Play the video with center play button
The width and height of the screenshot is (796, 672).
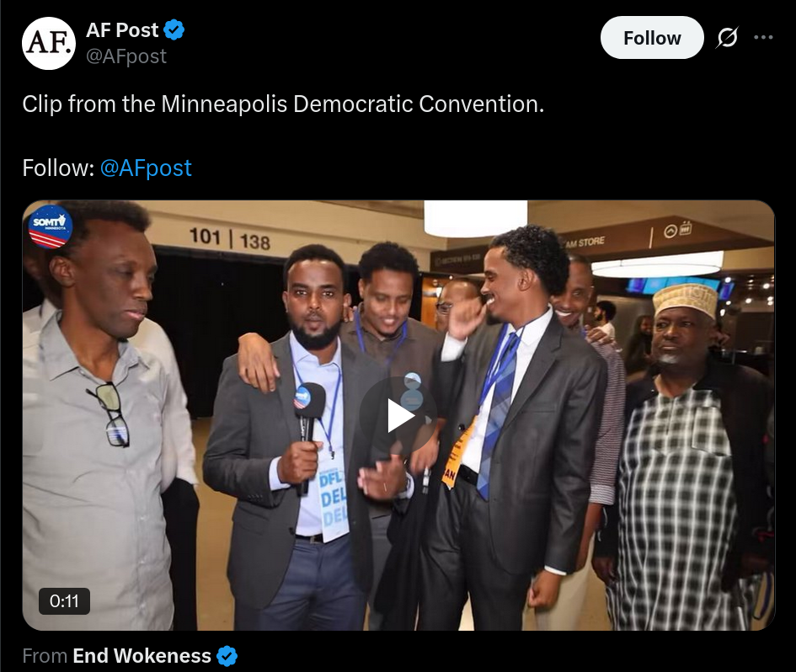(398, 416)
